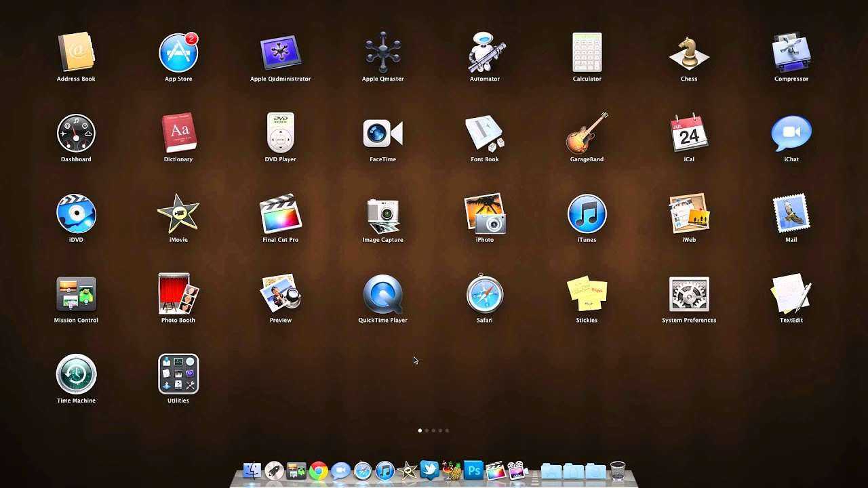Image resolution: width=868 pixels, height=488 pixels.
Task: Open GarageBand
Action: tap(587, 133)
